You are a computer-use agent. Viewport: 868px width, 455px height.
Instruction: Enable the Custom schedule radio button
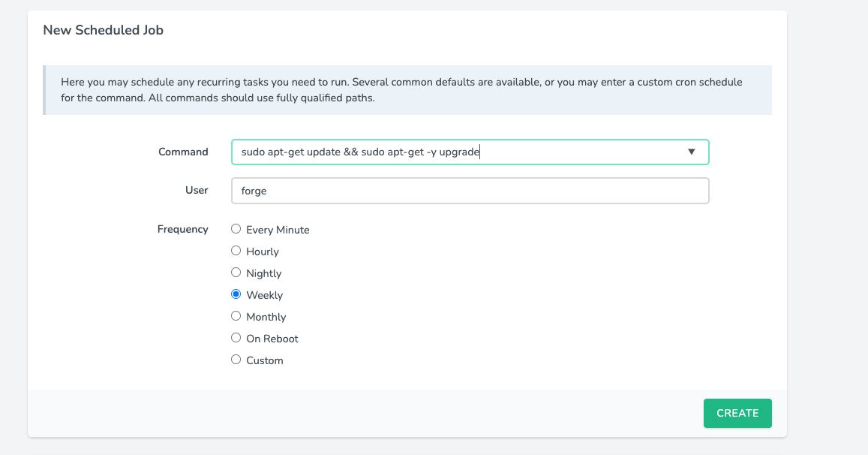236,360
